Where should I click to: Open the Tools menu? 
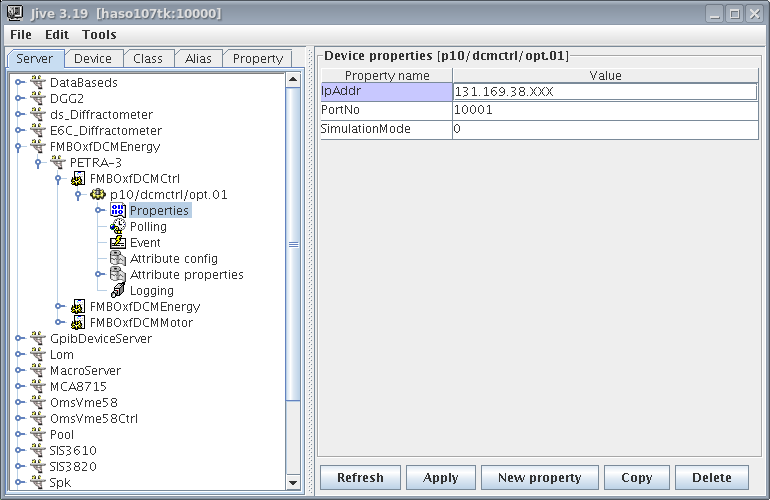[x=99, y=34]
